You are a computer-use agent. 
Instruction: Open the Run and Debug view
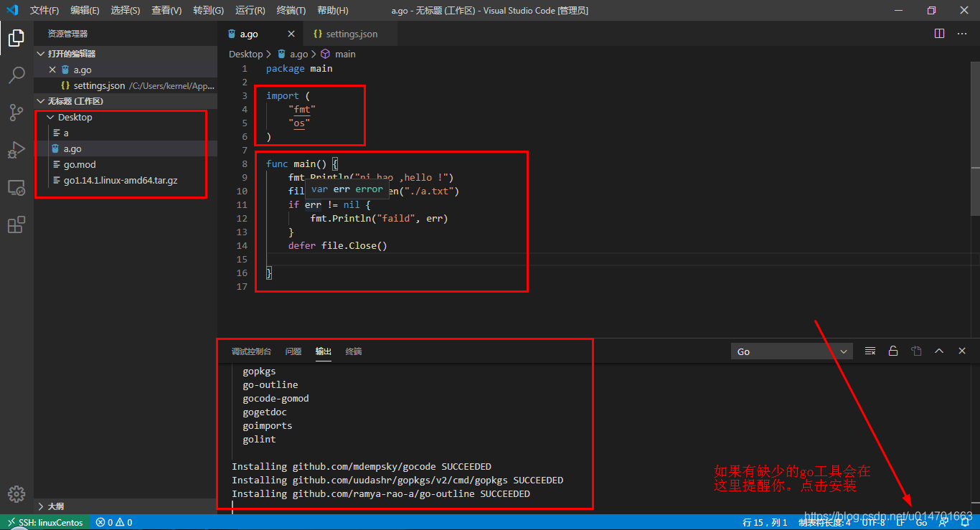click(17, 150)
